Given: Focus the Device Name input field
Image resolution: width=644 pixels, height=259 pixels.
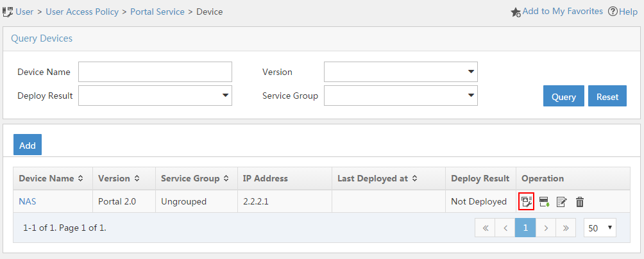Looking at the screenshot, I should pyautogui.click(x=155, y=72).
